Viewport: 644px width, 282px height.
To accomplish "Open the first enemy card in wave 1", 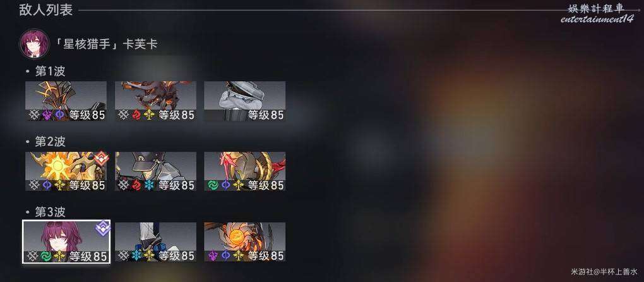I will (x=66, y=101).
